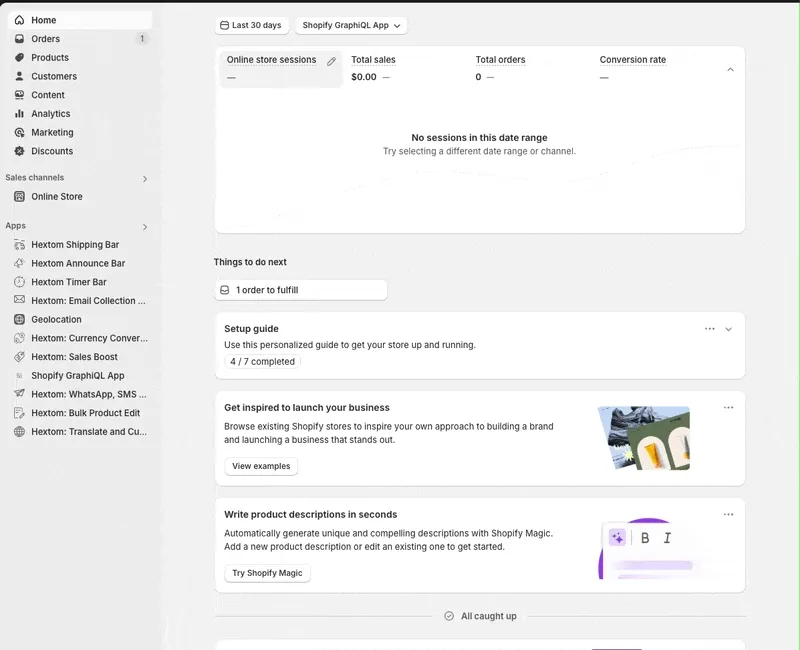The width and height of the screenshot is (800, 650).
Task: Click the Hextom Translate globe icon
Action: click(x=19, y=432)
